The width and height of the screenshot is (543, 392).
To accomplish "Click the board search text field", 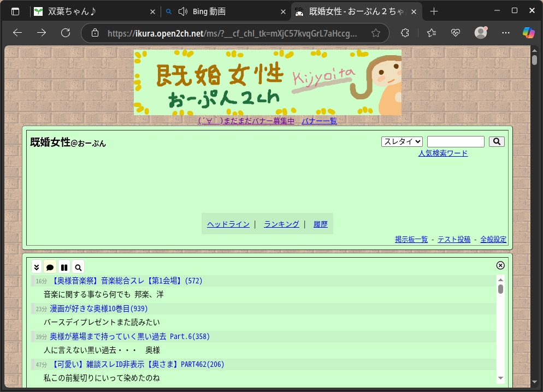I will tap(456, 141).
